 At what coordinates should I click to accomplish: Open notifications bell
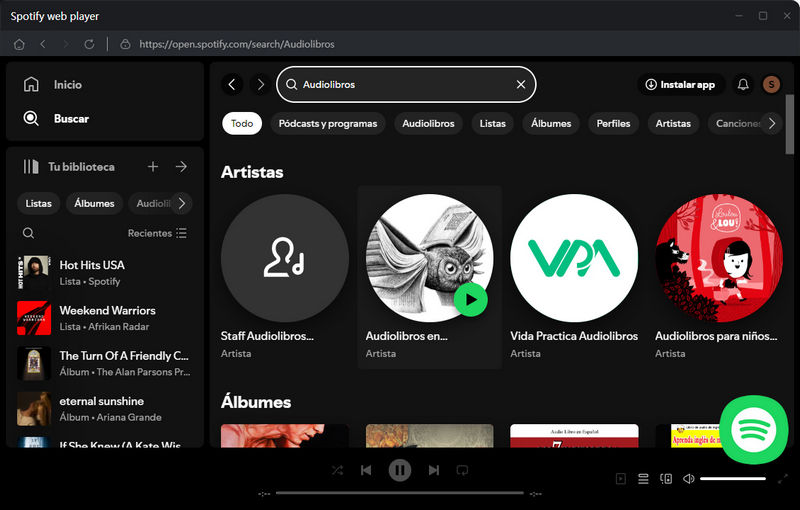coord(743,84)
